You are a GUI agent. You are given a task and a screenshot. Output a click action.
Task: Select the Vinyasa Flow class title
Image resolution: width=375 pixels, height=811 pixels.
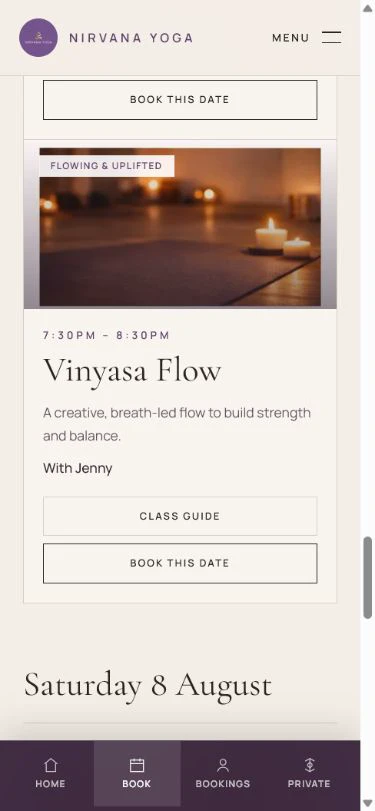[132, 370]
